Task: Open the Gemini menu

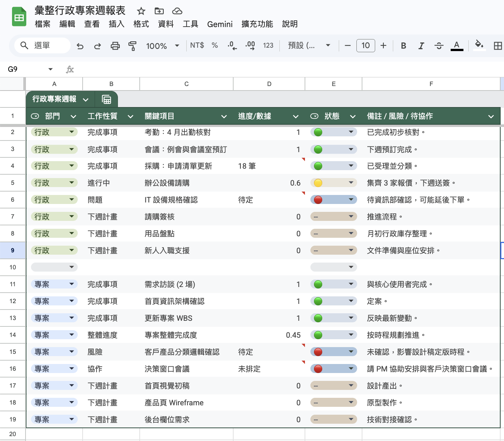Action: (220, 24)
